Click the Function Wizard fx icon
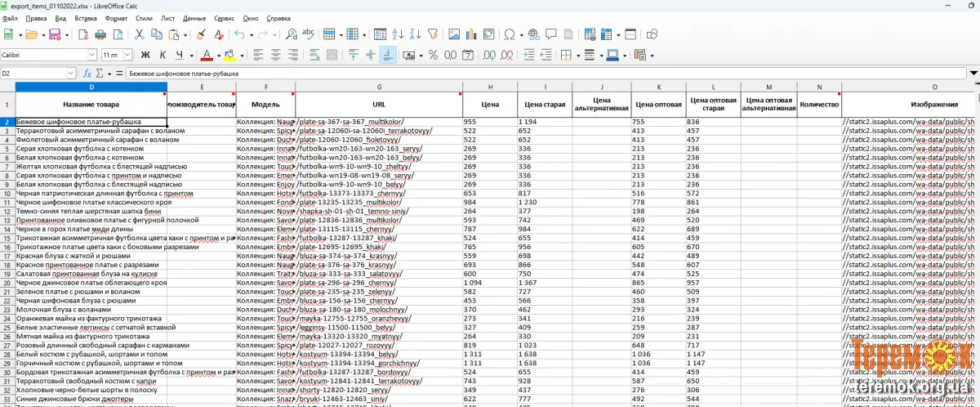 click(x=87, y=74)
